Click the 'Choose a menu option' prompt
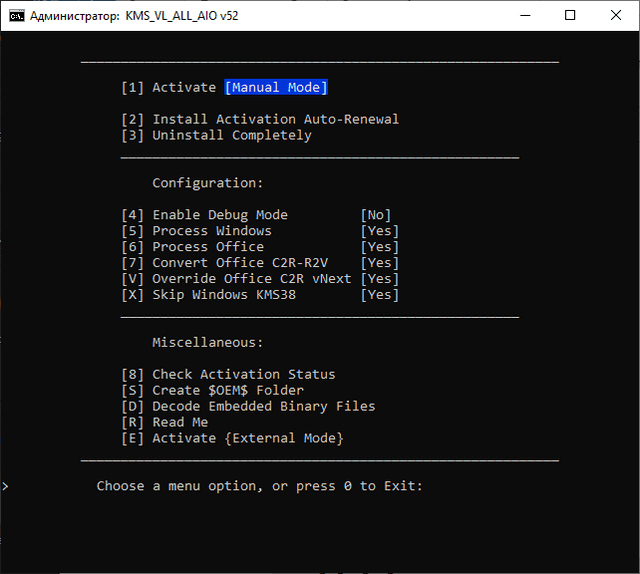This screenshot has width=640, height=574. click(x=260, y=486)
